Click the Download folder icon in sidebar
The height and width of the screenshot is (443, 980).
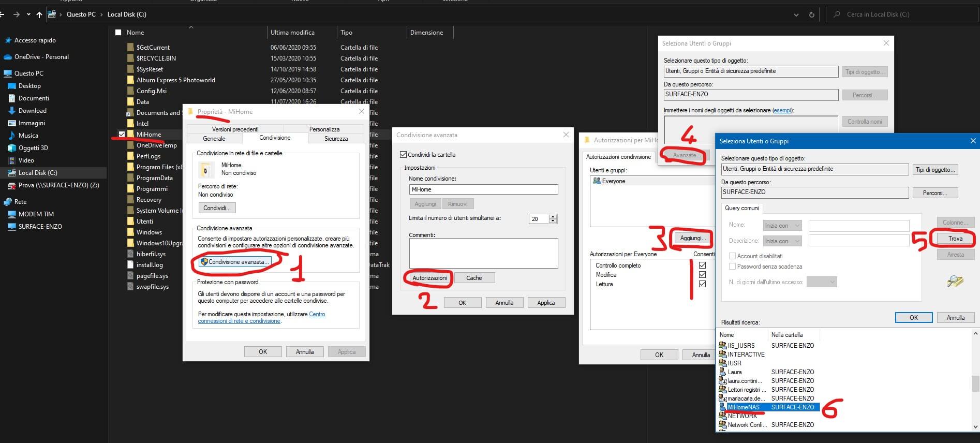tap(12, 111)
